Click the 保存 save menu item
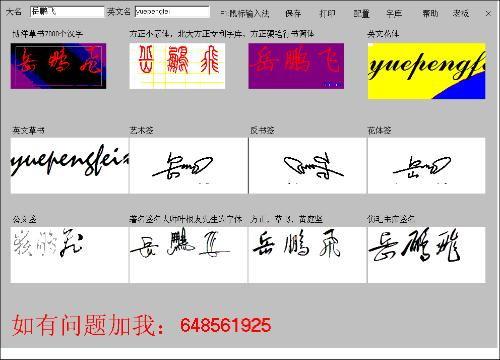500x360 pixels. pyautogui.click(x=293, y=13)
